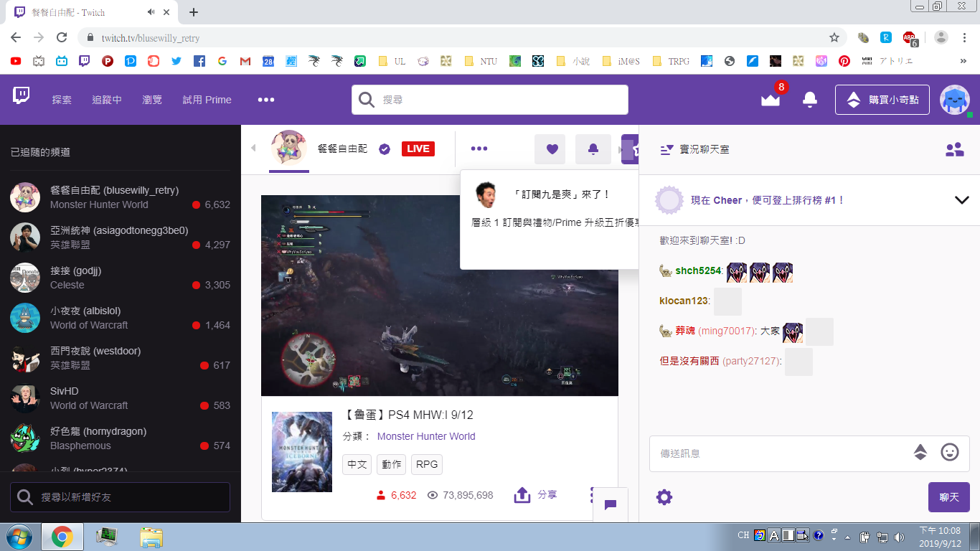Open the whisper chat bubble button

pyautogui.click(x=611, y=504)
